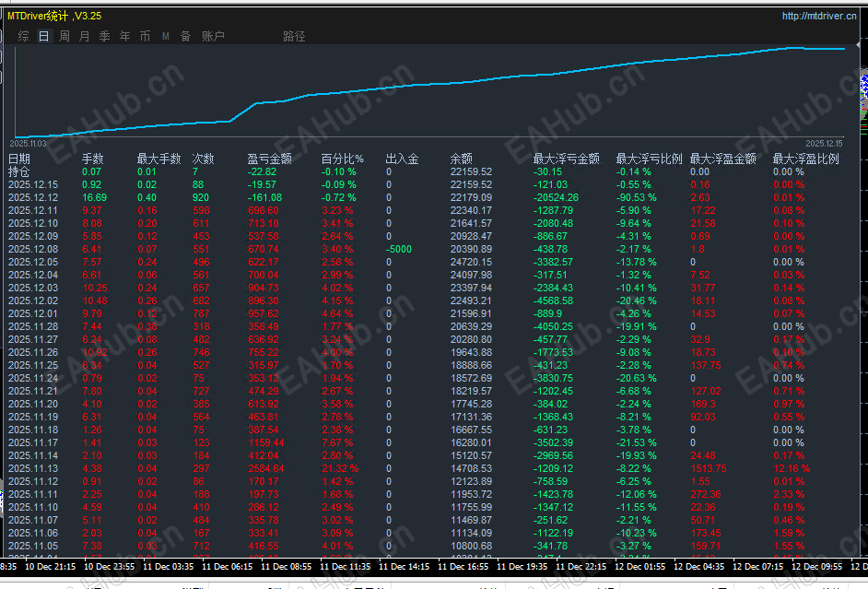Open the 周 weekly statistics tab
Viewport: 868px width, 589px height.
pyautogui.click(x=65, y=36)
